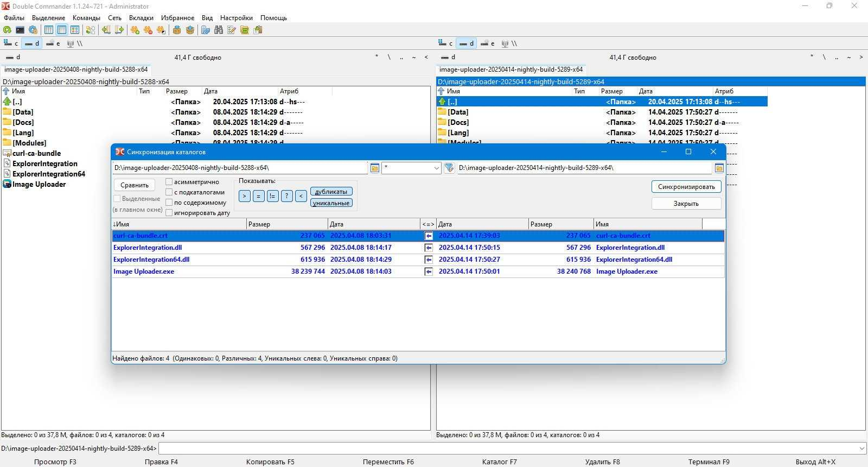This screenshot has width=868, height=467.
Task: Expand the file mask '*' dropdown
Action: click(x=436, y=168)
